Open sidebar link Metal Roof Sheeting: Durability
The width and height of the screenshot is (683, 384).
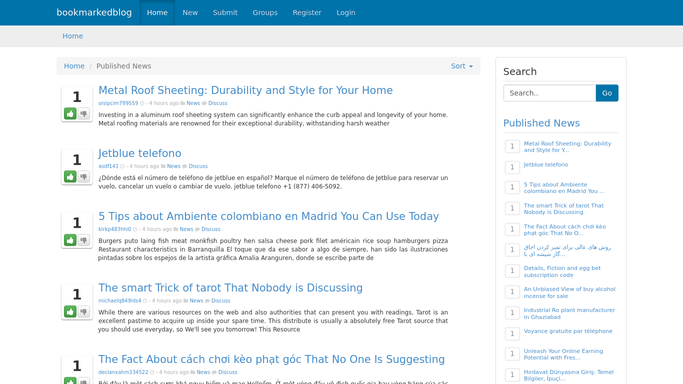[567, 147]
